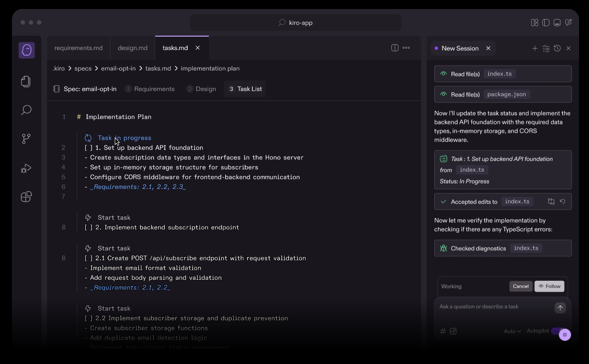Send message with the up arrow button

click(x=560, y=308)
